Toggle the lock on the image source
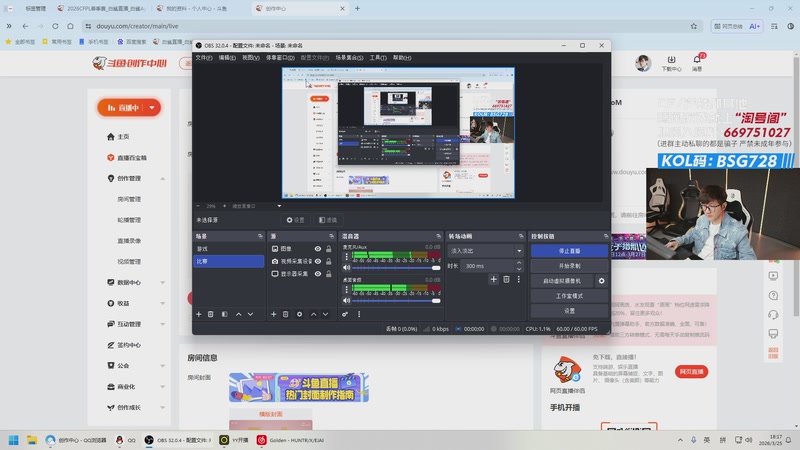 [329, 249]
